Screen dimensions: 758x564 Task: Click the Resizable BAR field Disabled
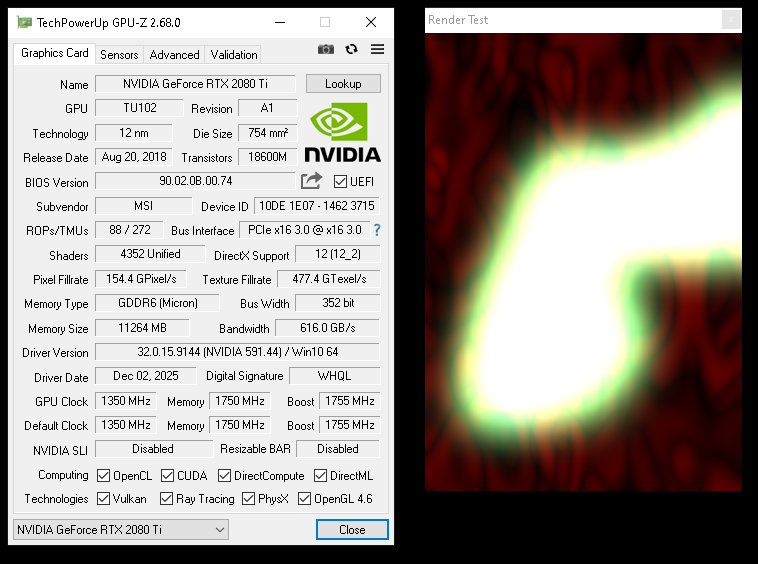pyautogui.click(x=338, y=449)
